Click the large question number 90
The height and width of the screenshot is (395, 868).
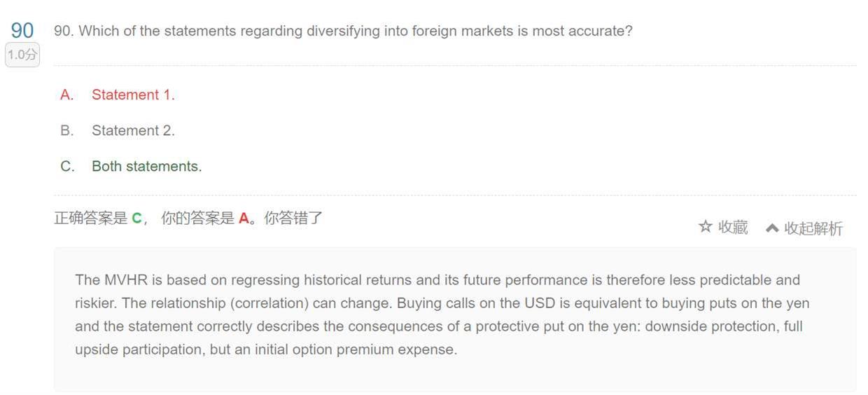click(22, 30)
